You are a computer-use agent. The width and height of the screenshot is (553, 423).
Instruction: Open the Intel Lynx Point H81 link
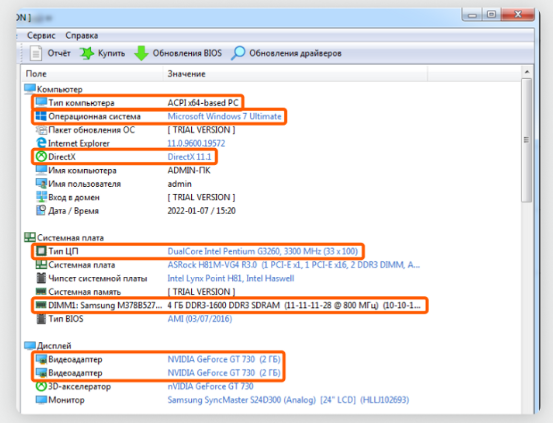click(x=231, y=278)
